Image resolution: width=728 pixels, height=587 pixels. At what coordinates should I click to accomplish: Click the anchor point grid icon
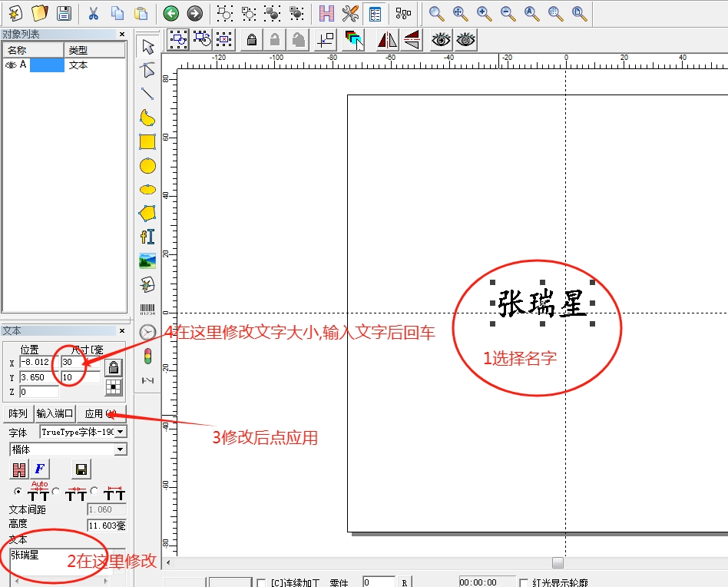tap(114, 386)
